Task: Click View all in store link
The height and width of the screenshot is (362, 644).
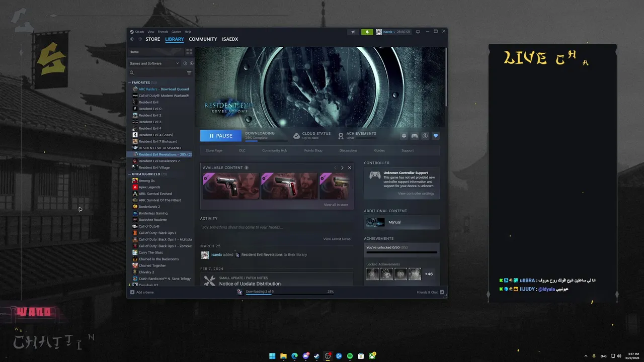Action: pyautogui.click(x=336, y=205)
